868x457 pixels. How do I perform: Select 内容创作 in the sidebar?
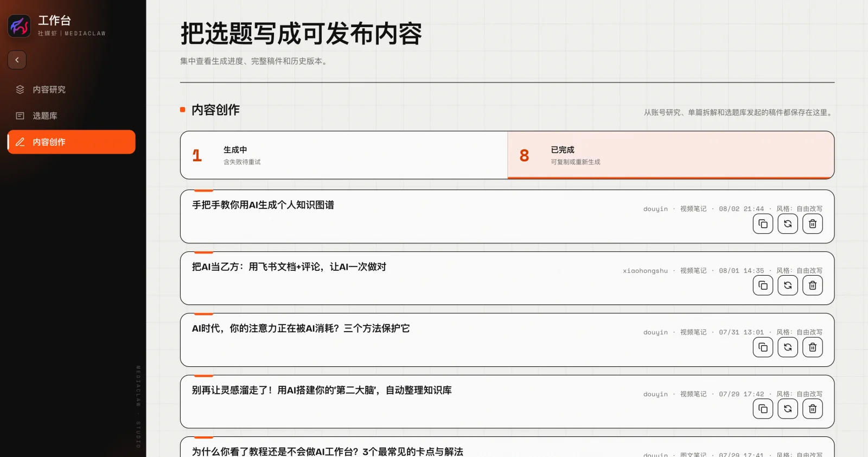71,142
